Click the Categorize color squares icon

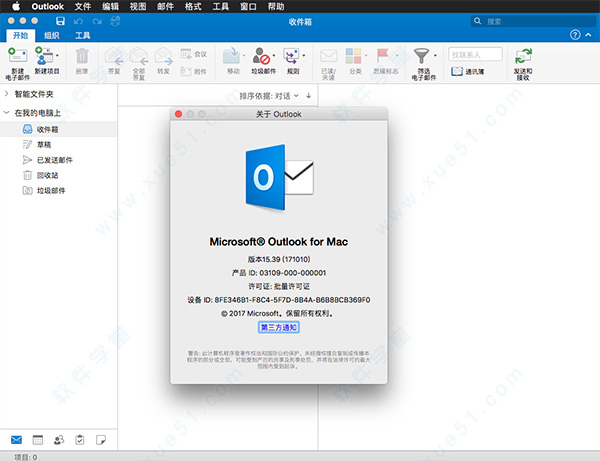pos(353,56)
